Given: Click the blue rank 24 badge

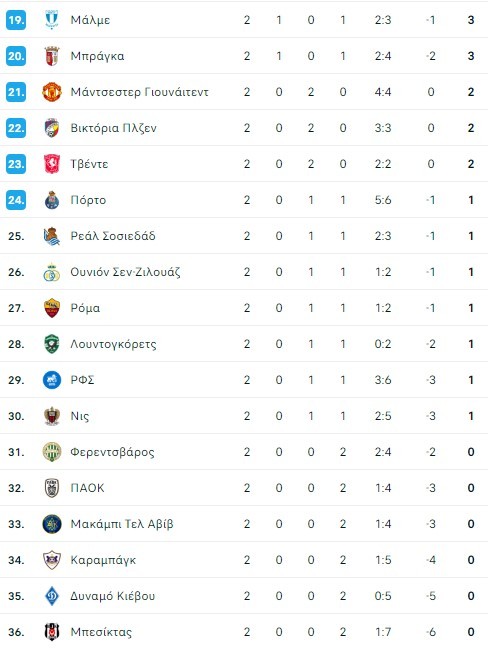Looking at the screenshot, I should click(x=16, y=200).
